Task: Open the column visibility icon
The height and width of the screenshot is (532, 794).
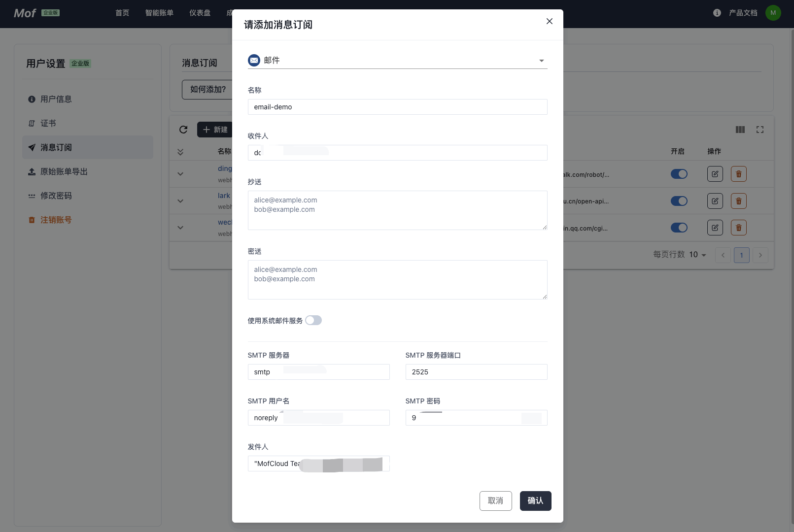Action: pos(740,130)
